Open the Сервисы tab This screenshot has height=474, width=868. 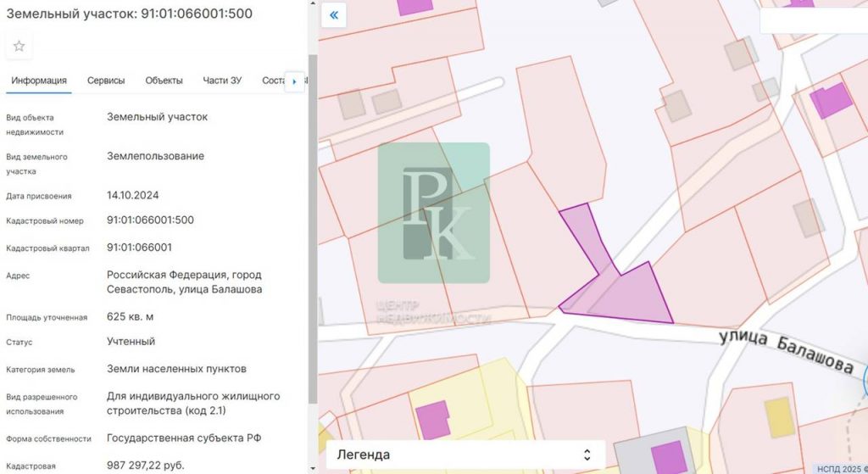pos(106,81)
